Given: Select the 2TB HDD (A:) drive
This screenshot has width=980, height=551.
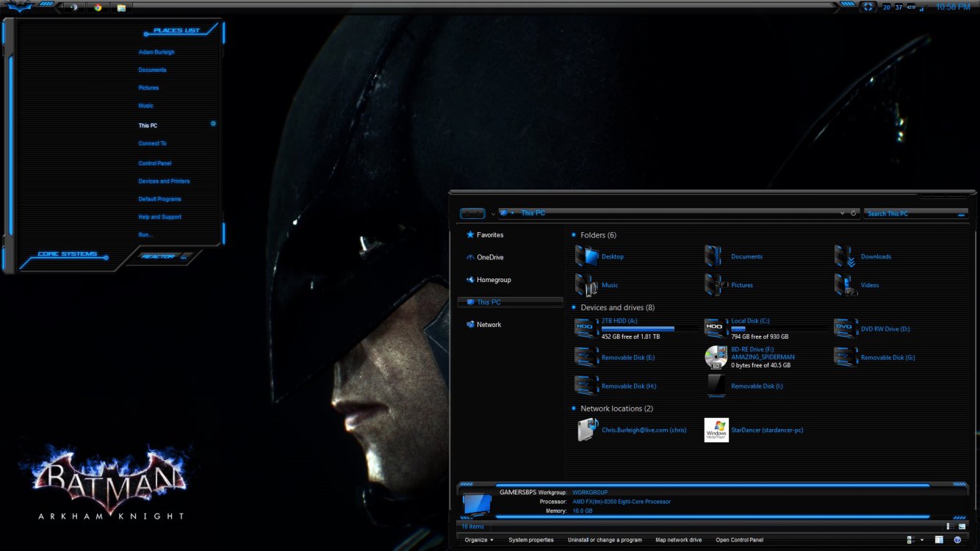Looking at the screenshot, I should (x=636, y=328).
